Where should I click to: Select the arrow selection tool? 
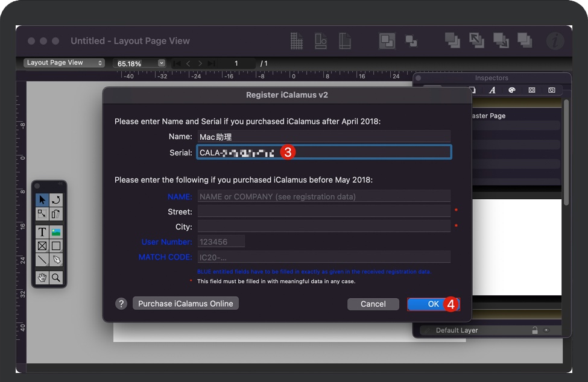(42, 199)
